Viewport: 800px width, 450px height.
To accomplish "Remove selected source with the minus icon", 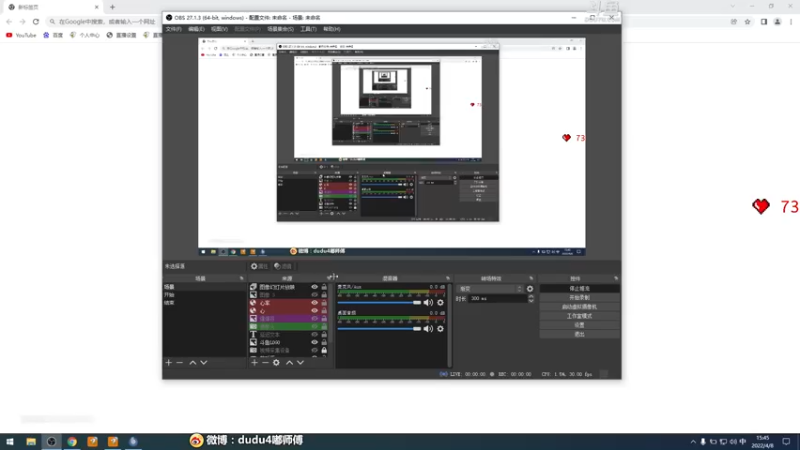I will [265, 362].
